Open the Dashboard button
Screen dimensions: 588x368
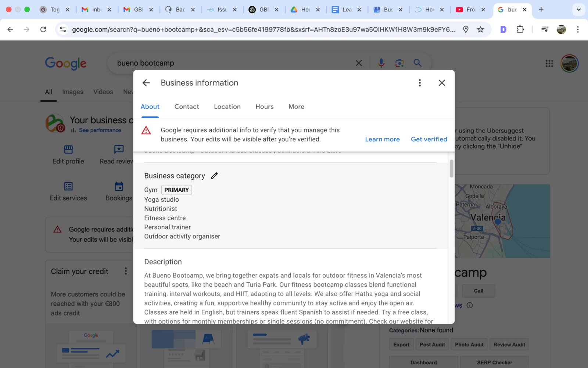pos(424,362)
